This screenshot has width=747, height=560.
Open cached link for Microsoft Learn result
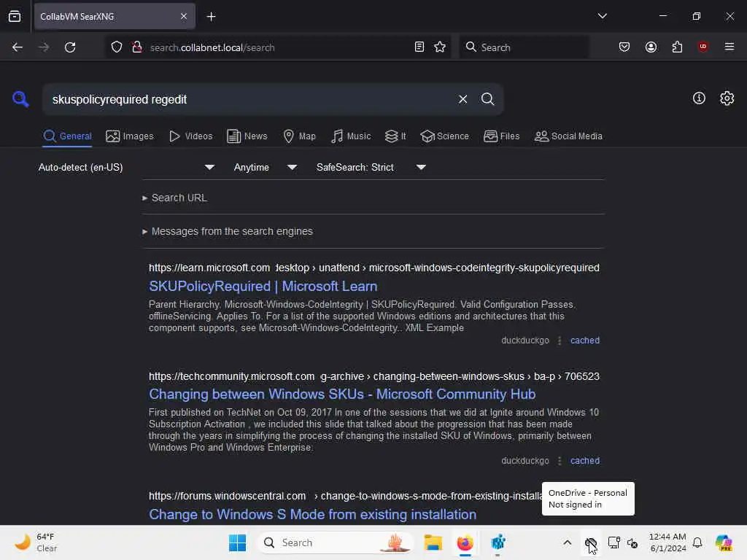pyautogui.click(x=584, y=341)
